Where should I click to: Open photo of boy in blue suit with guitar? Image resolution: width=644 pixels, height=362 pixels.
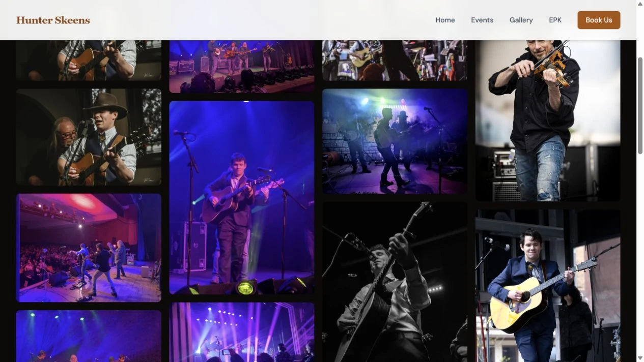[548, 286]
